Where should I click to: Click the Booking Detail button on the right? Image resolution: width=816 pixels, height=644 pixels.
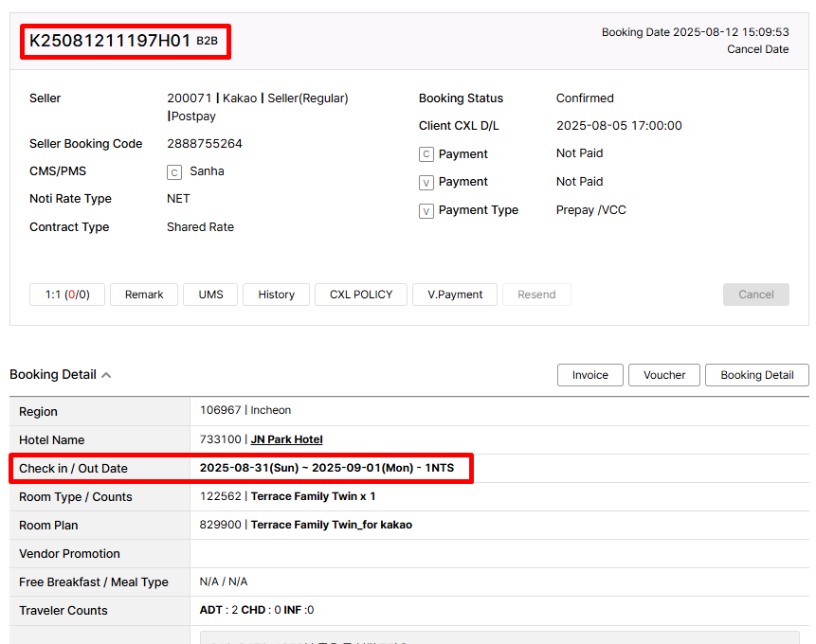(x=756, y=375)
